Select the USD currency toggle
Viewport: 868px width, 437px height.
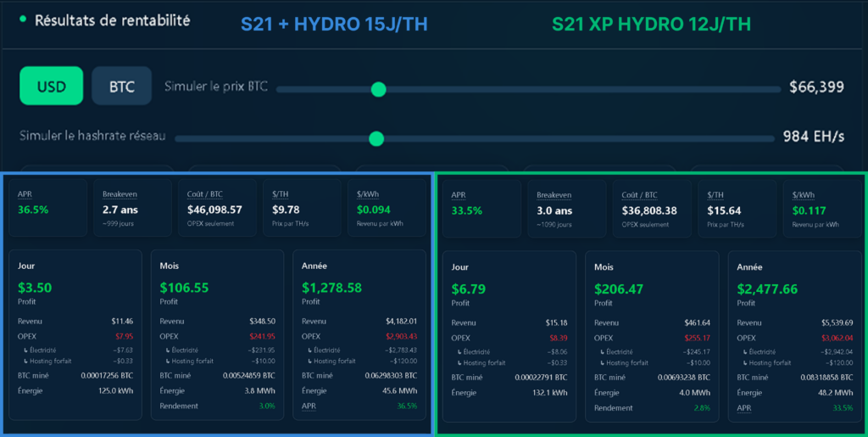(x=52, y=86)
